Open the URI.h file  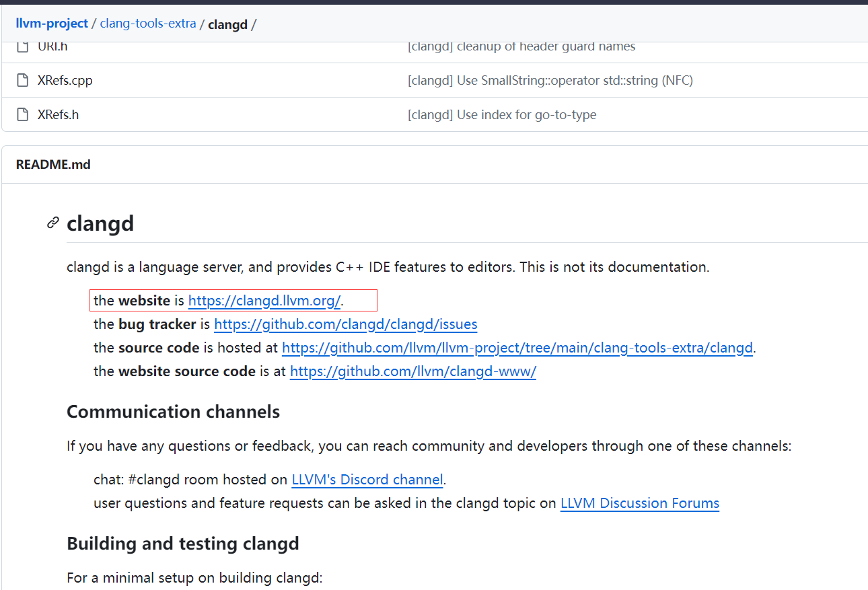click(52, 46)
